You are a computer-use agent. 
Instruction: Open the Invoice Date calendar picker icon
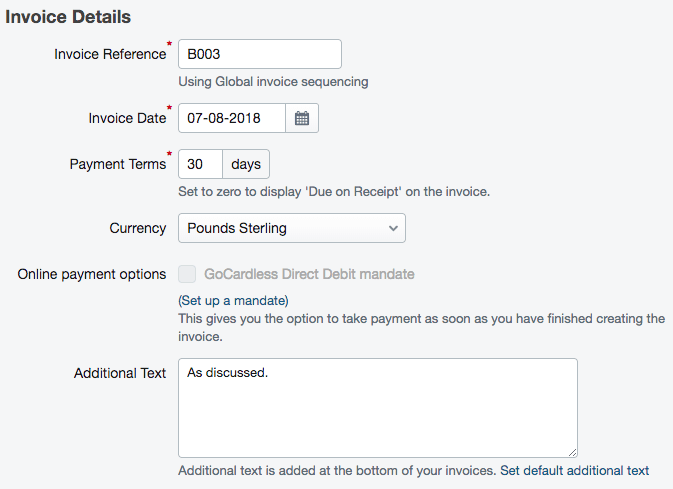tap(302, 118)
